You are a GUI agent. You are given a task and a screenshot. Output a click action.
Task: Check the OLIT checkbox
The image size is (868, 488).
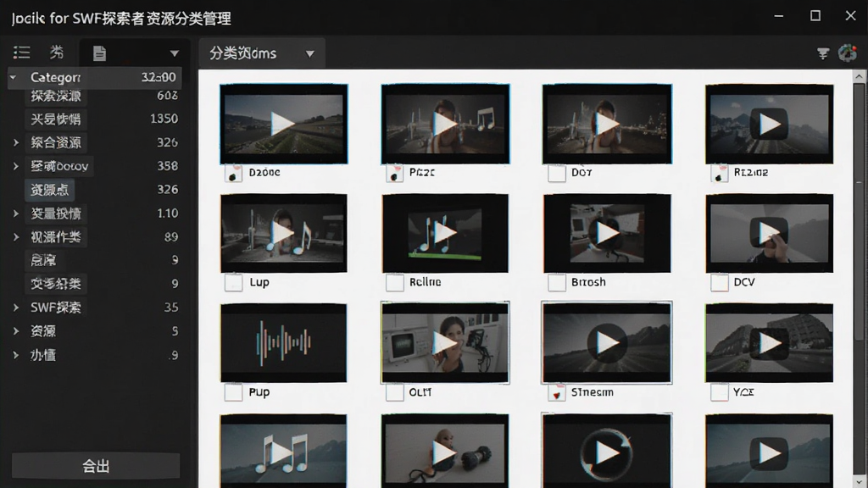(395, 392)
